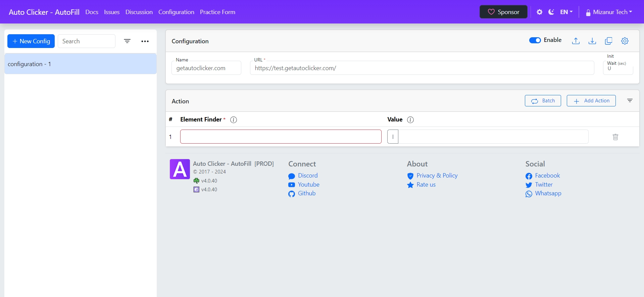644x297 pixels.
Task: Edit the Name field getautoclicker.com
Action: pyautogui.click(x=206, y=68)
